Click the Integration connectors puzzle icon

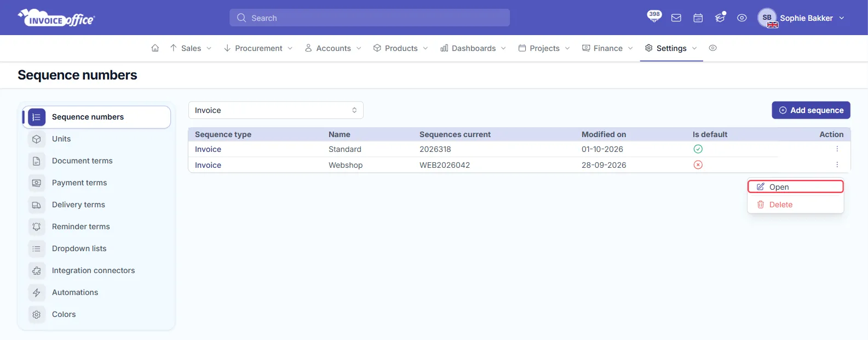click(37, 270)
